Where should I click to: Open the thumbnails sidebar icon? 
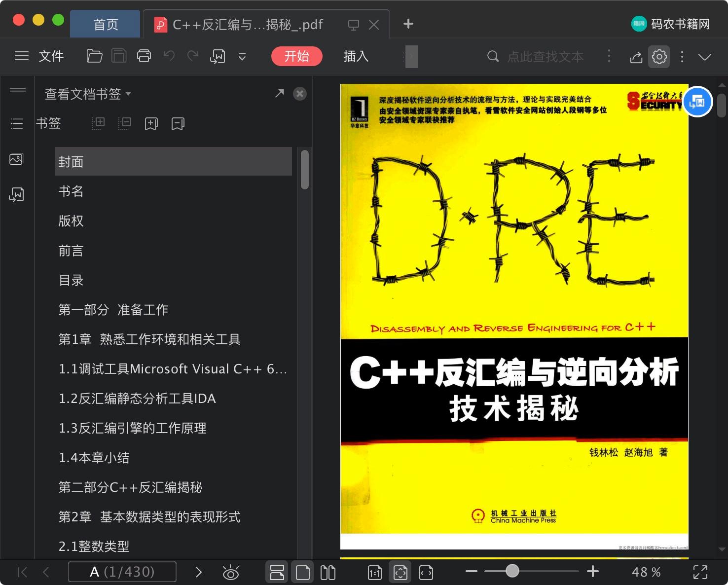click(x=16, y=159)
